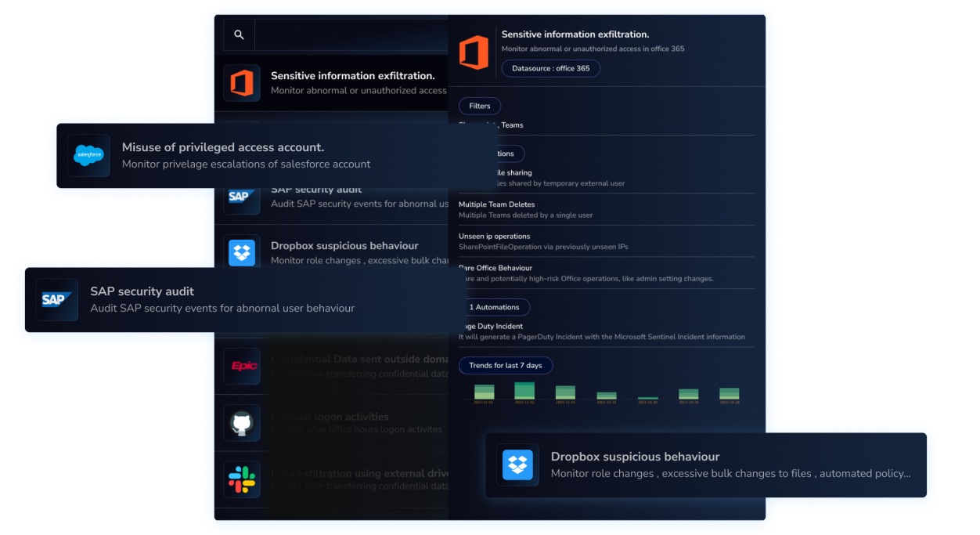Expand the 1 Automations section

tap(494, 307)
